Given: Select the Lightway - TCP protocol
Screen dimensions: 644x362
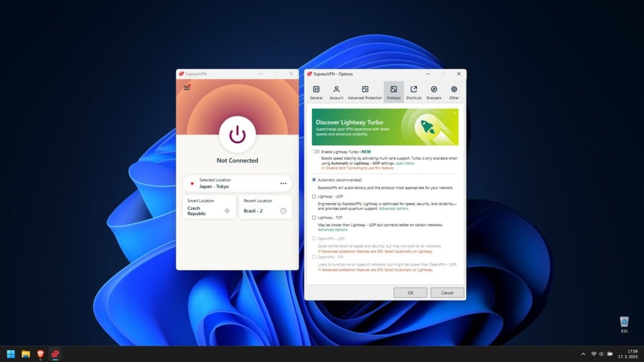Looking at the screenshot, I should tap(314, 217).
